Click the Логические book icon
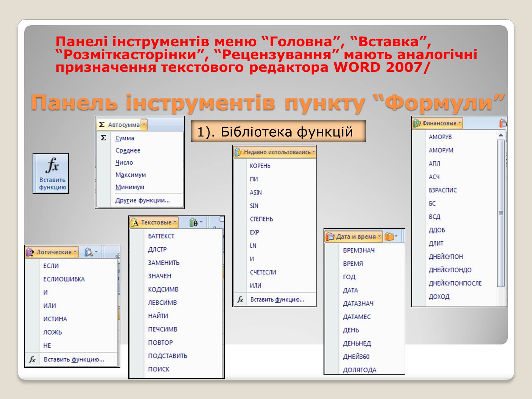The height and width of the screenshot is (399, 532). (x=30, y=252)
